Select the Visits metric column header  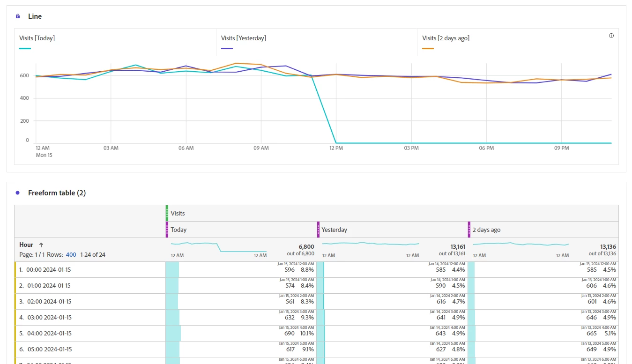click(x=392, y=213)
